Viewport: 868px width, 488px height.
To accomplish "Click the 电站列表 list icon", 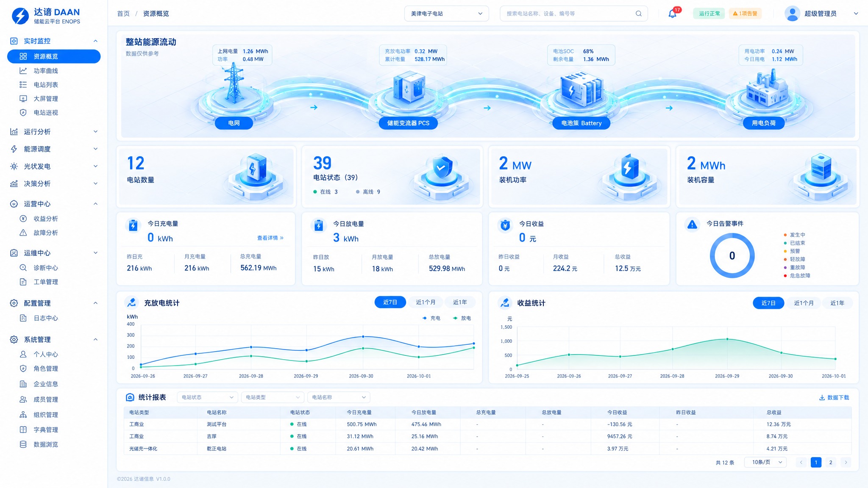I will pos(23,85).
